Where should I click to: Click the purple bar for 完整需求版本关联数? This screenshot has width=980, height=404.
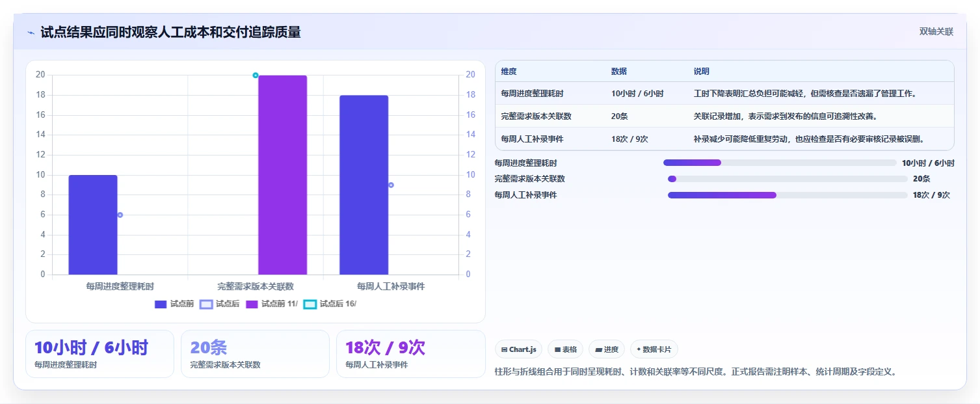coord(282,175)
